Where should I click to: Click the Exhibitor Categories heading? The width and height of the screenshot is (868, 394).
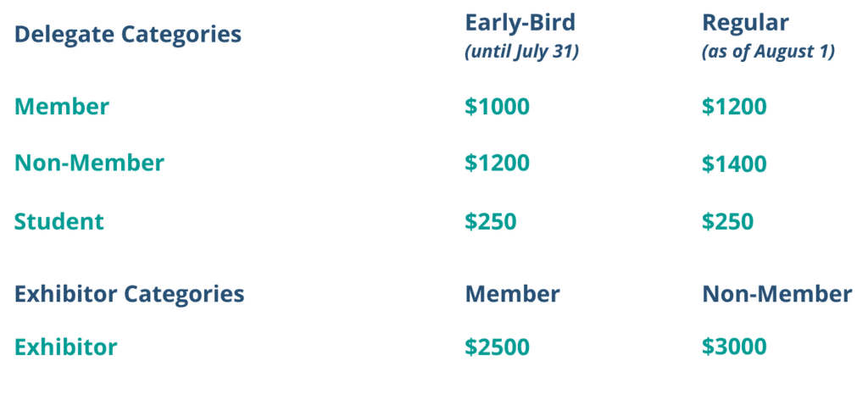(x=130, y=294)
